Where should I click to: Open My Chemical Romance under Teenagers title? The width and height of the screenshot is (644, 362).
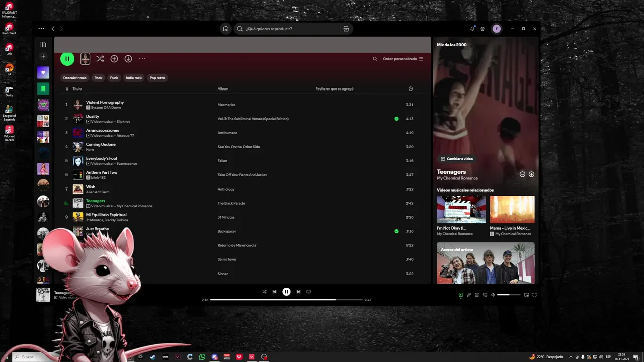(x=457, y=178)
